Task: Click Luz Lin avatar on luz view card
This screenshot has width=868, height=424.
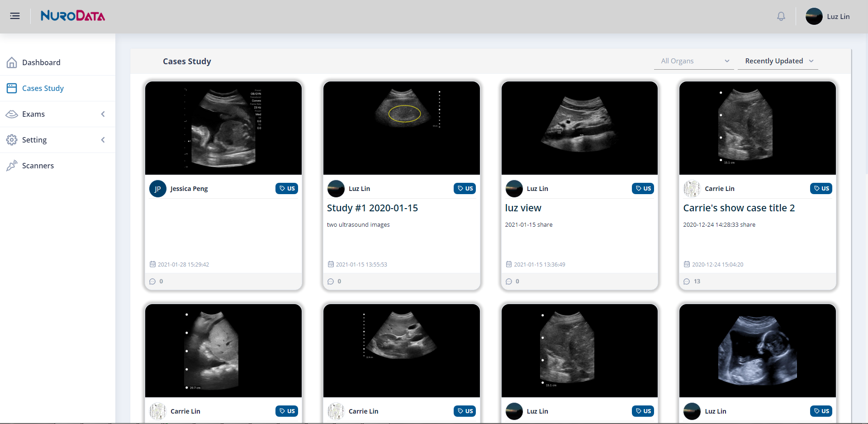Action: pyautogui.click(x=514, y=189)
